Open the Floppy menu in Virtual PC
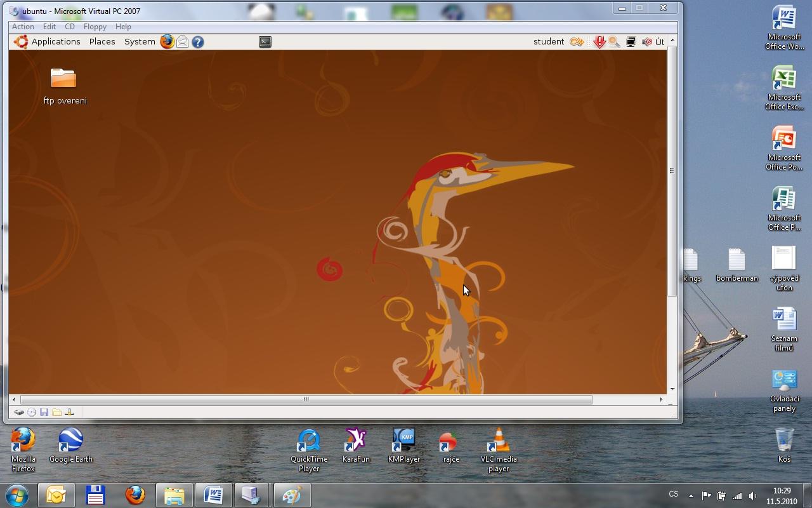Image resolution: width=812 pixels, height=508 pixels. pyautogui.click(x=95, y=27)
